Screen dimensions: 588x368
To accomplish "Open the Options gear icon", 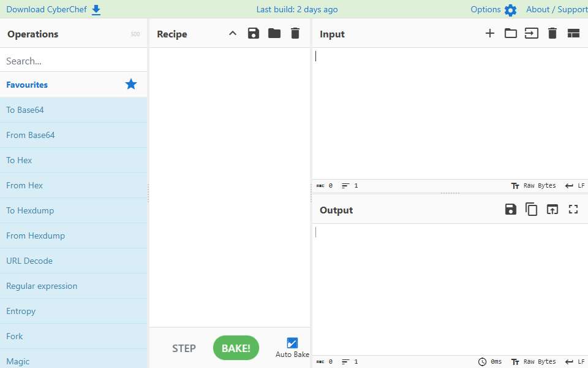I will click(510, 10).
